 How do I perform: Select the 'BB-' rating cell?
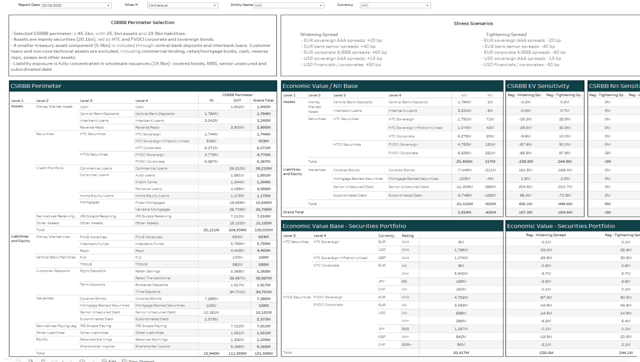(405, 281)
